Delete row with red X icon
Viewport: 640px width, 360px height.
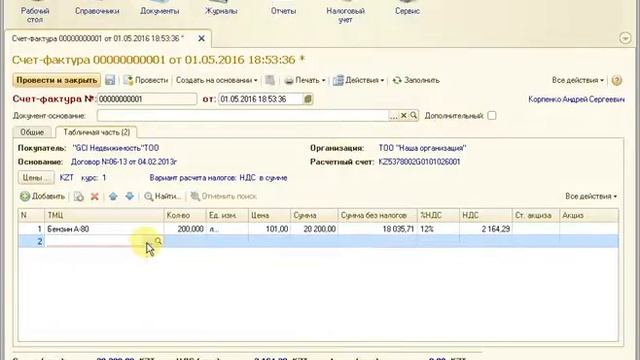coord(95,197)
